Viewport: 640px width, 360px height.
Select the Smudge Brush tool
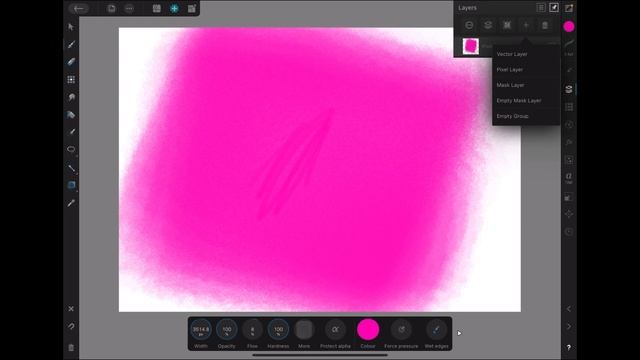point(71,97)
